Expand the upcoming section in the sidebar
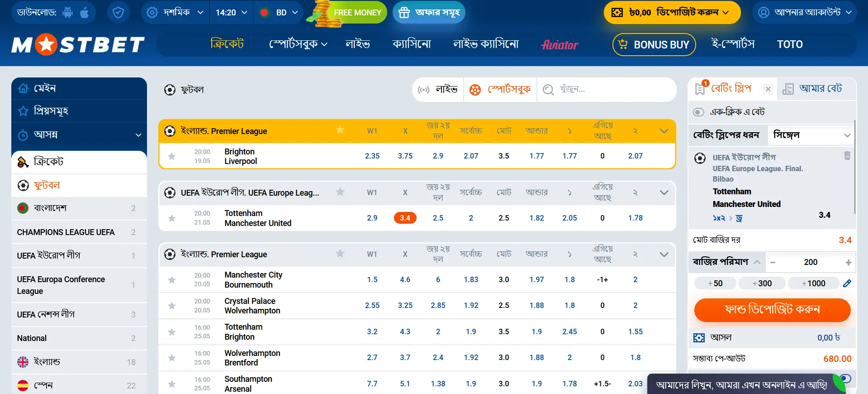Image resolution: width=868 pixels, height=394 pixels. point(138,135)
